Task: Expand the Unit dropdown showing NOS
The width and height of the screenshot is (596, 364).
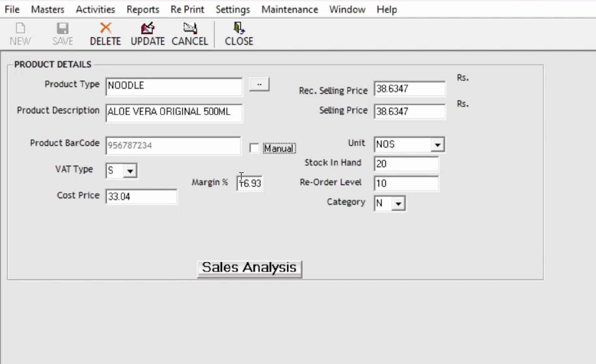Action: pos(437,145)
